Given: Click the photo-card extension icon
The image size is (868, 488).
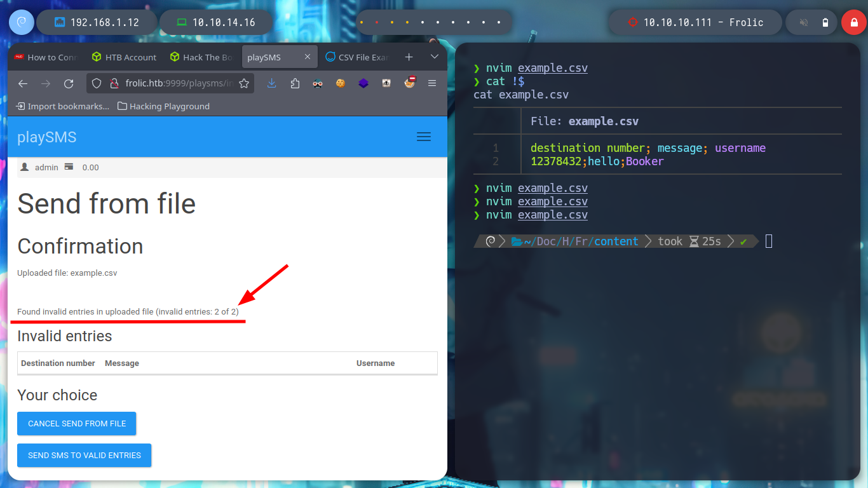Looking at the screenshot, I should coord(386,83).
